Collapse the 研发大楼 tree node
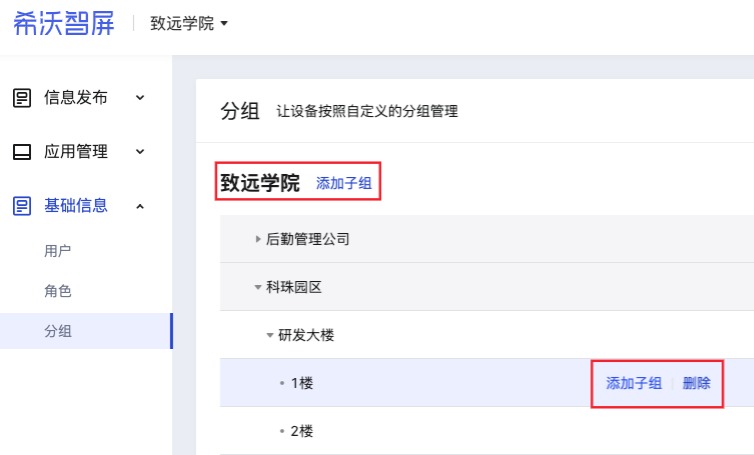The width and height of the screenshot is (754, 455). [x=270, y=335]
